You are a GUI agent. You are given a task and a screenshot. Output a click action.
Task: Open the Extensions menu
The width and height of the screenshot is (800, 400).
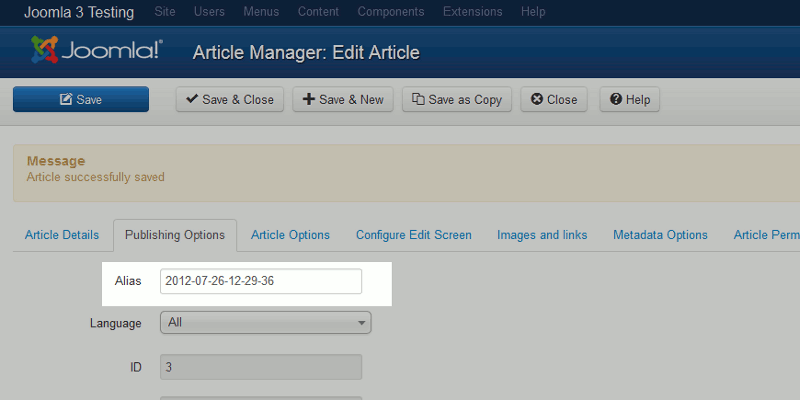pyautogui.click(x=473, y=12)
